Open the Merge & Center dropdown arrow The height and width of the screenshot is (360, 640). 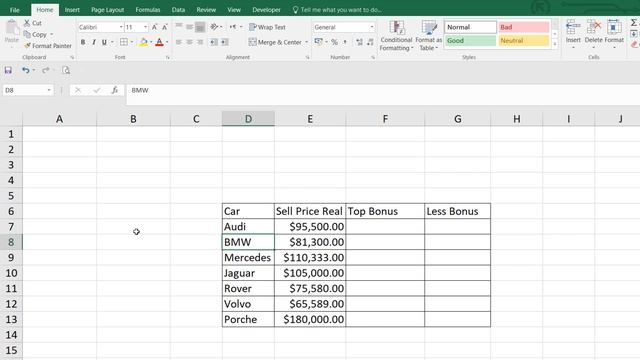(x=307, y=42)
